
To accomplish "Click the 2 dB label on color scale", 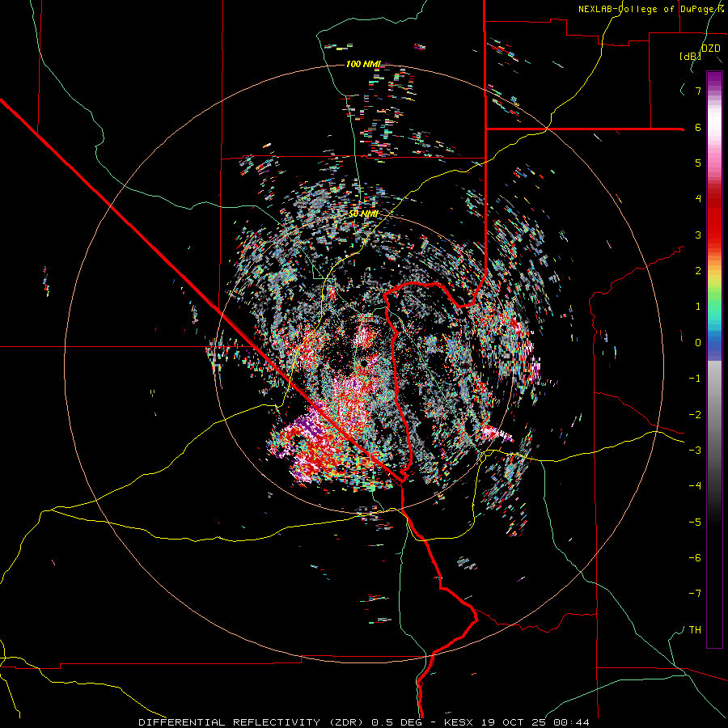I will tap(698, 271).
